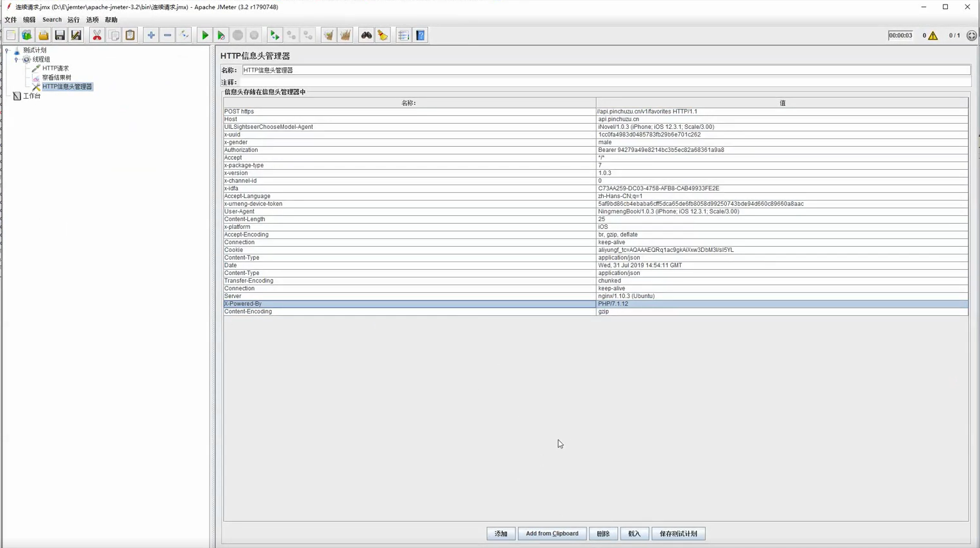Select HTTP请求 in the tree

(55, 68)
